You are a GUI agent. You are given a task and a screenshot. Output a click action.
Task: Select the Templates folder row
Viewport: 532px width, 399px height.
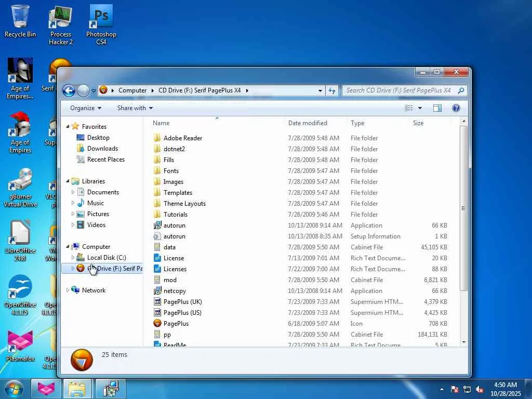pyautogui.click(x=300, y=193)
